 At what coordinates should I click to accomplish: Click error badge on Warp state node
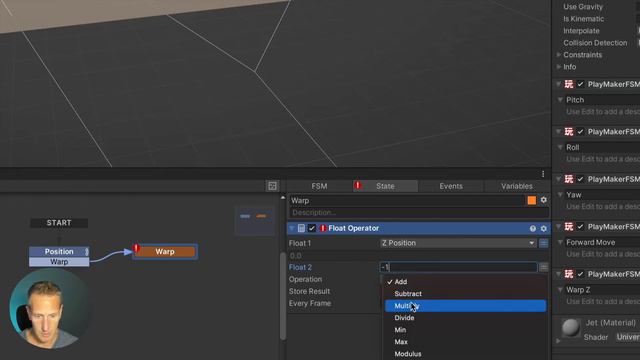136,248
